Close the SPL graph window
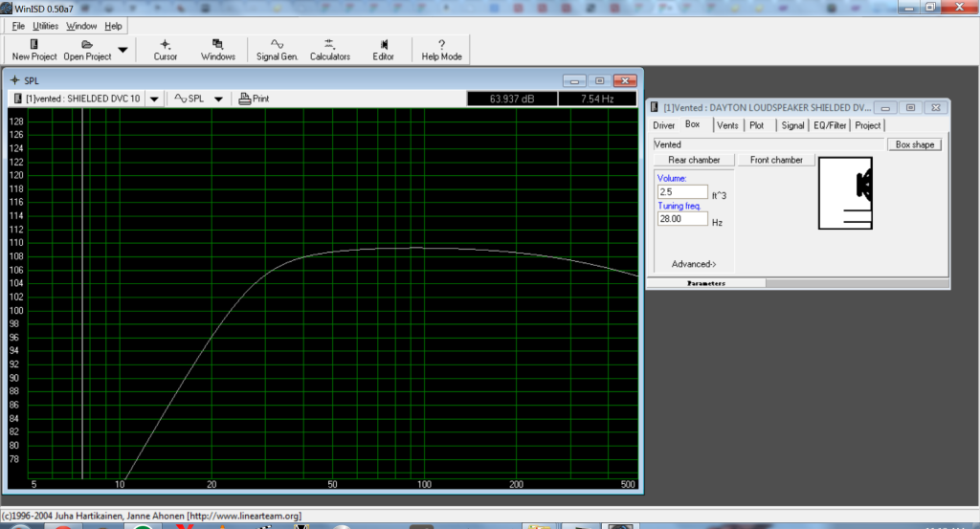The width and height of the screenshot is (980, 529). tap(625, 80)
